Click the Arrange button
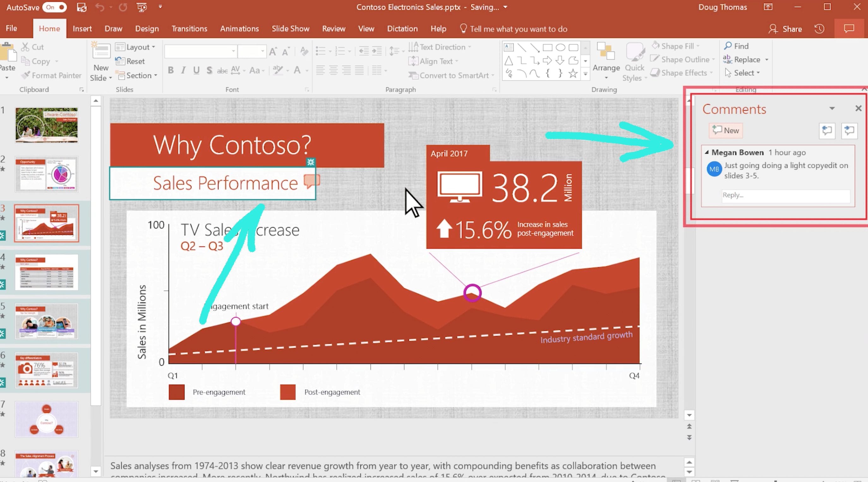Screen dimensions: 868x482 [x=606, y=61]
